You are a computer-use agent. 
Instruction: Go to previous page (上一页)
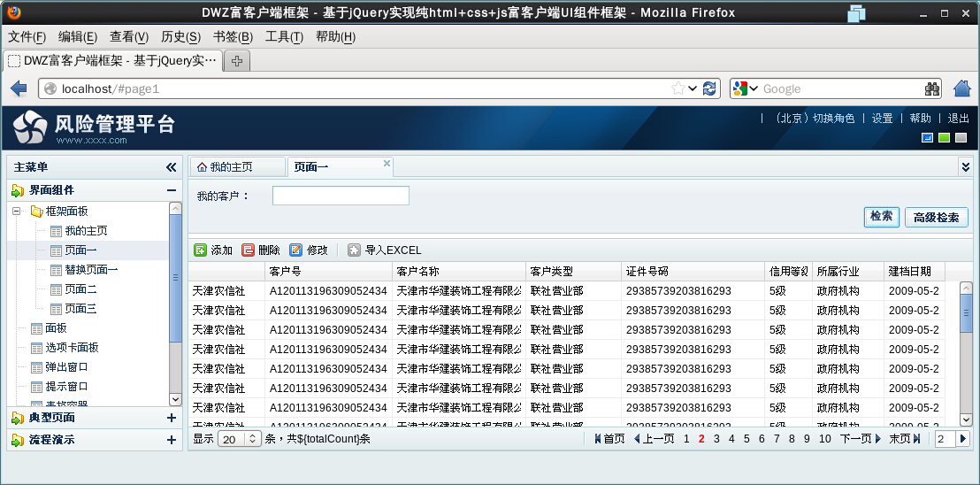pos(654,439)
